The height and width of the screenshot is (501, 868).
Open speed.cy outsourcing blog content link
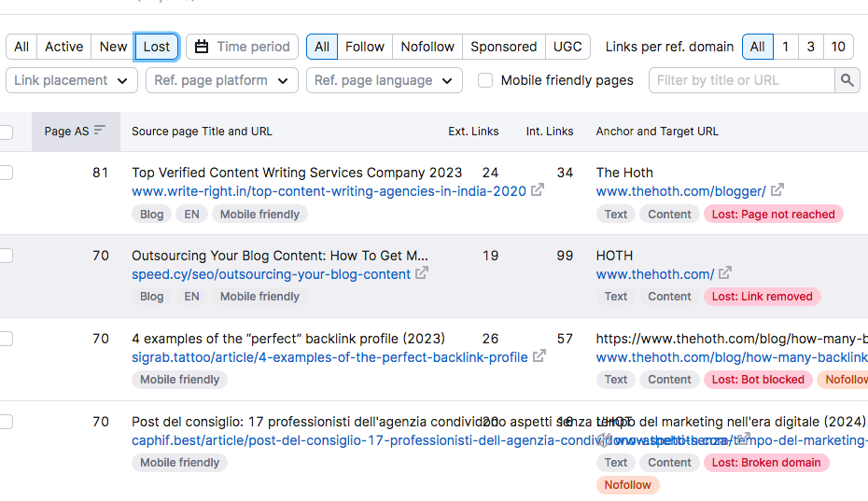(271, 274)
